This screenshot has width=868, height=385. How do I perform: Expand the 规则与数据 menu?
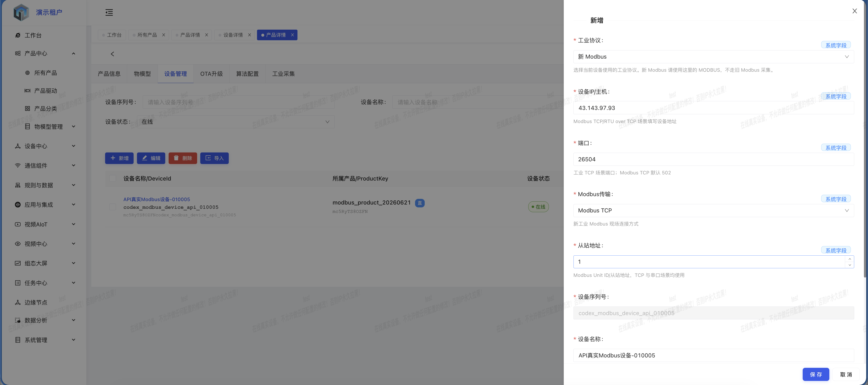[73, 185]
